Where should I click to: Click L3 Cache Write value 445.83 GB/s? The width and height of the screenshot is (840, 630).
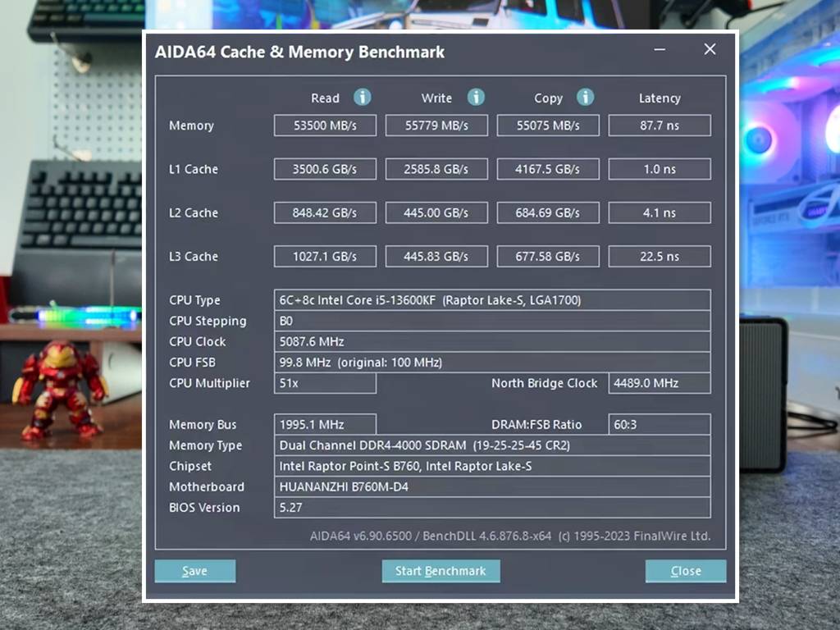point(436,257)
